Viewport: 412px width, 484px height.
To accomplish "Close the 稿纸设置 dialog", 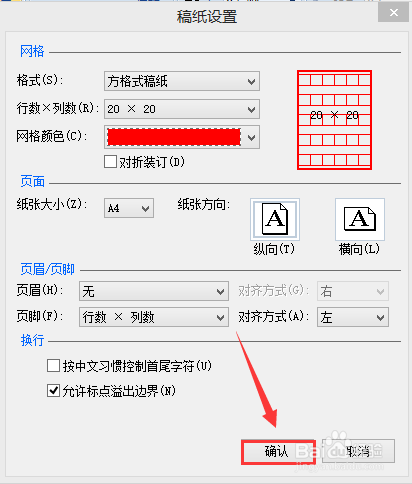I will click(x=394, y=13).
